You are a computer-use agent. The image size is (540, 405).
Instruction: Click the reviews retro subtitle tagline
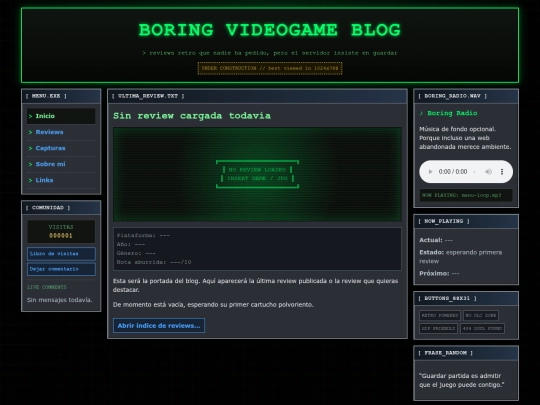point(270,53)
